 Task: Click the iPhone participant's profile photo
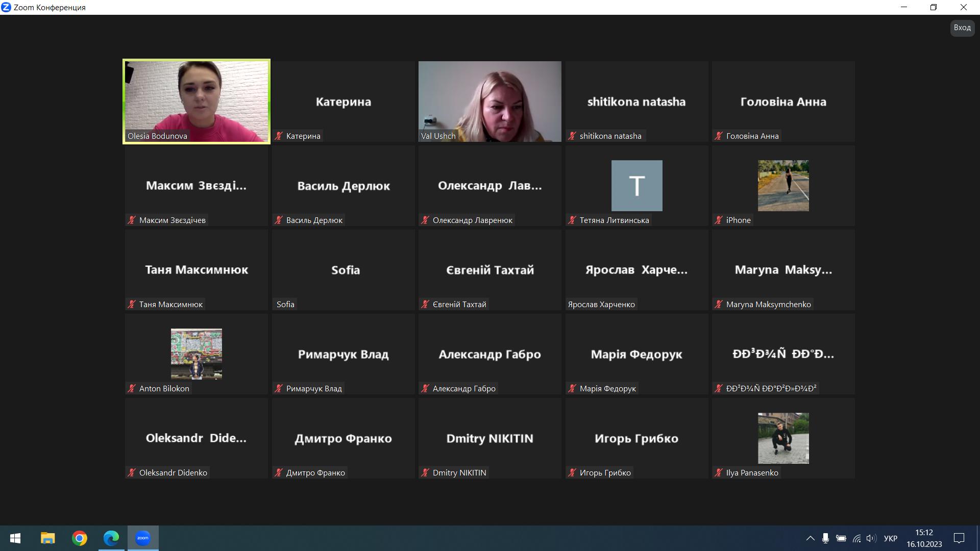click(x=783, y=186)
